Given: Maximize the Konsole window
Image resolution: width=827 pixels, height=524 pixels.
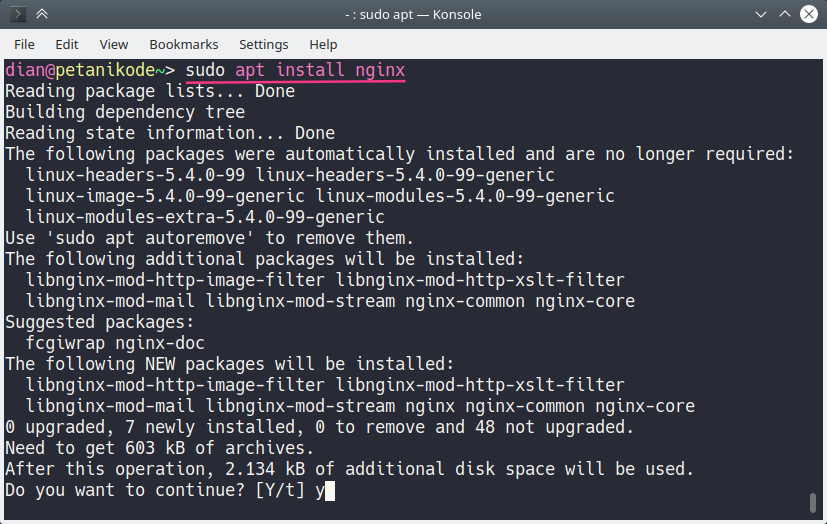Looking at the screenshot, I should pos(785,14).
